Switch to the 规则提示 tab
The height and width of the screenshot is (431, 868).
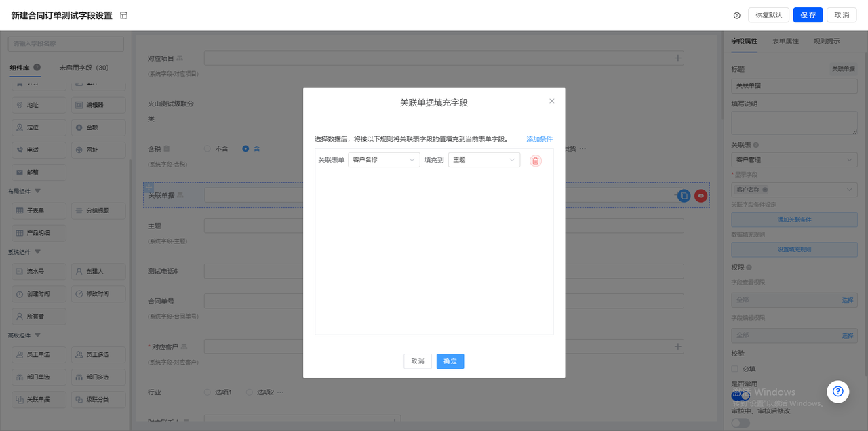pos(827,41)
